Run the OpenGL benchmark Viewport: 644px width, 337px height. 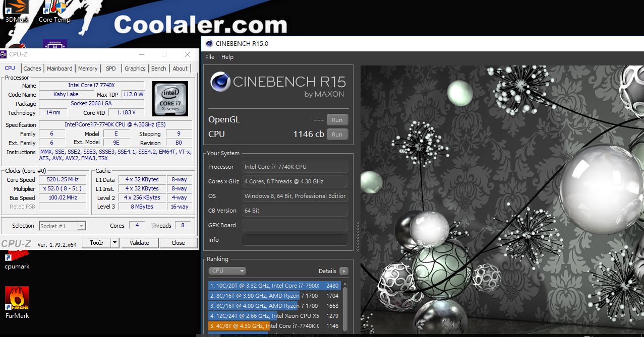(337, 120)
